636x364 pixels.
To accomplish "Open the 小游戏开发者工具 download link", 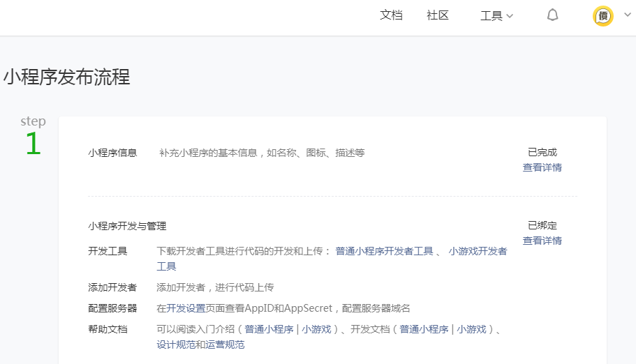I will pyautogui.click(x=478, y=251).
